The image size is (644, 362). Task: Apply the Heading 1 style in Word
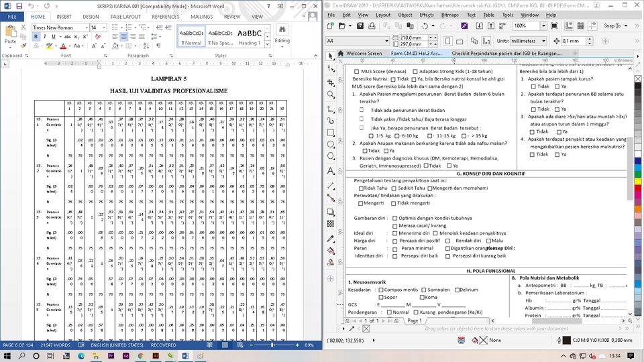[x=250, y=36]
